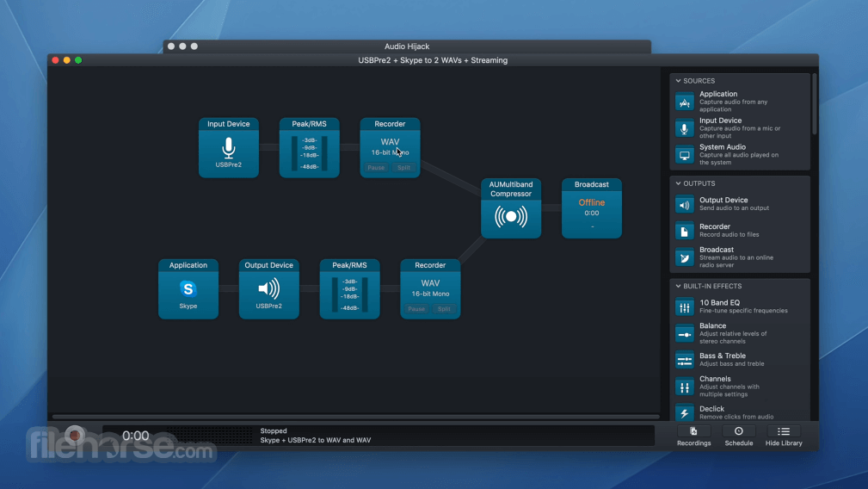Image resolution: width=868 pixels, height=489 pixels.
Task: Click the lower Recorder block's WAV label
Action: (x=430, y=283)
